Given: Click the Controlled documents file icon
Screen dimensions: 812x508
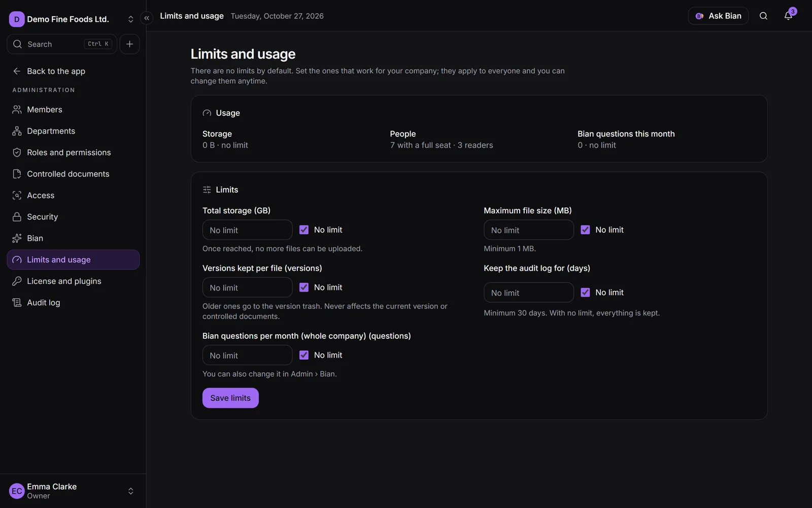Looking at the screenshot, I should coord(17,174).
